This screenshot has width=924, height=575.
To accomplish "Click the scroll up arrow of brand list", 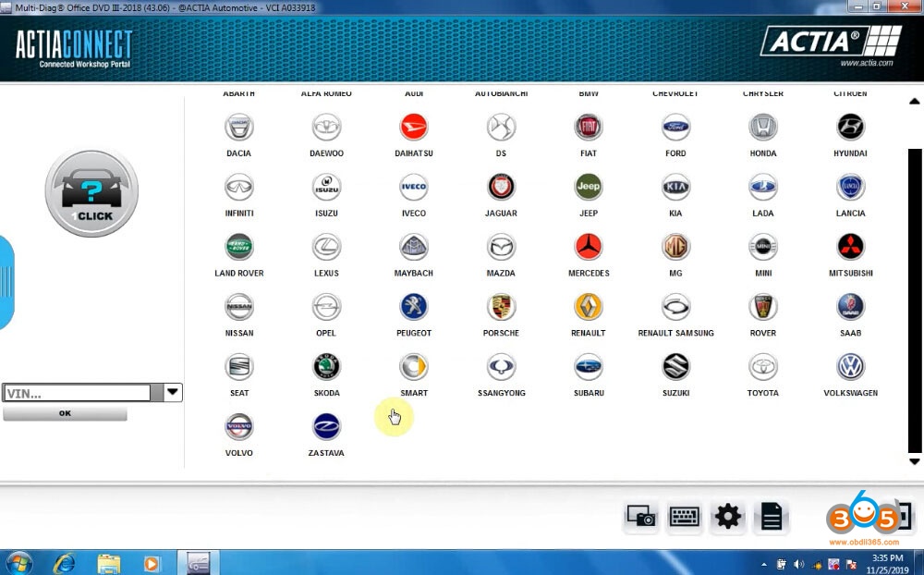I will (x=915, y=102).
